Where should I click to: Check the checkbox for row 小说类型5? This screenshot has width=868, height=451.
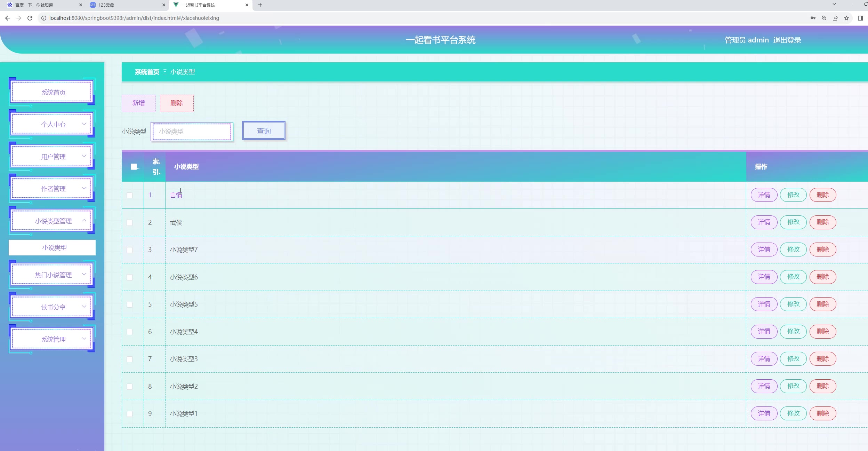tap(130, 304)
